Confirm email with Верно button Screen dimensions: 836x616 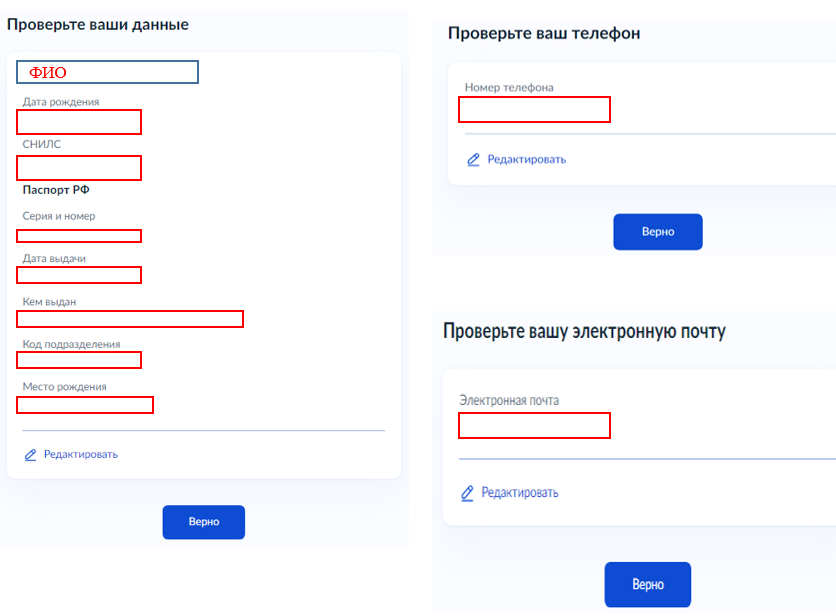click(648, 585)
